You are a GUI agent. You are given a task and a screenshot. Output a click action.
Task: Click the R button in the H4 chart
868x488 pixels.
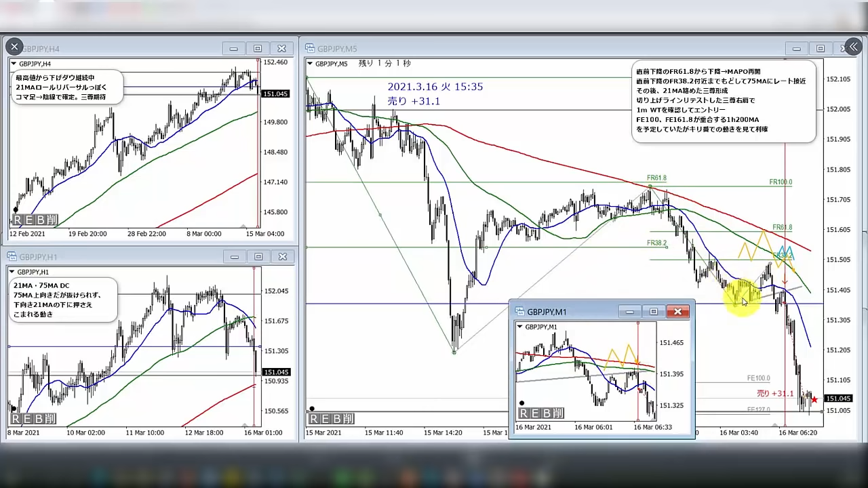coord(18,220)
